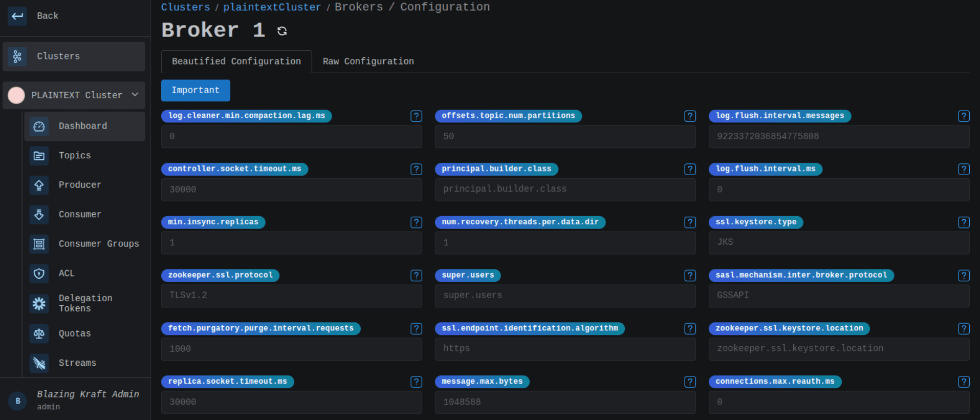Show help for min.insync.replicas
This screenshot has height=420, width=980.
point(417,222)
